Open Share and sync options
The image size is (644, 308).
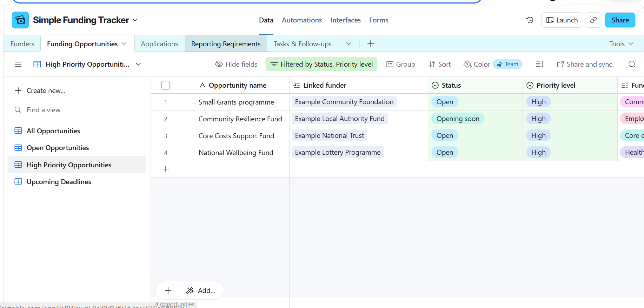[x=584, y=64]
